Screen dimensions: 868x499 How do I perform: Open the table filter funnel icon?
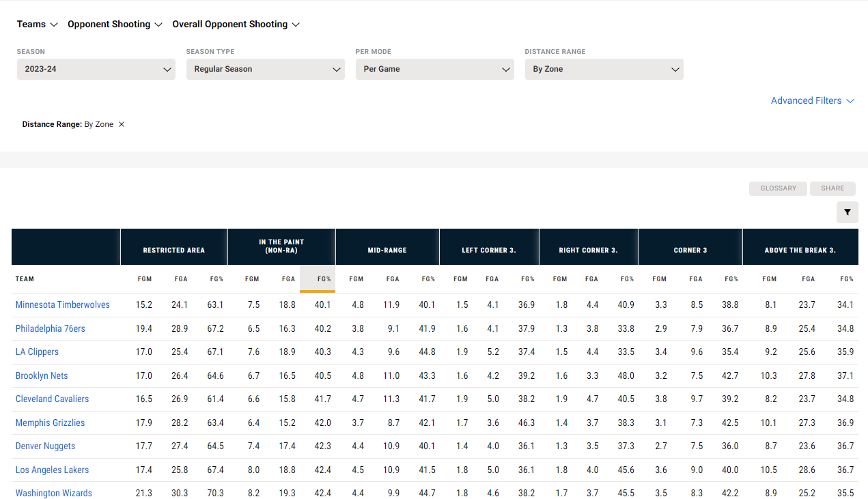point(847,212)
